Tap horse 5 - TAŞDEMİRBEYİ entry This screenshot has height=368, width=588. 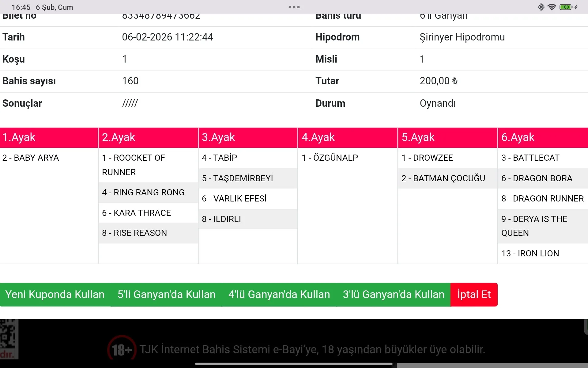237,178
